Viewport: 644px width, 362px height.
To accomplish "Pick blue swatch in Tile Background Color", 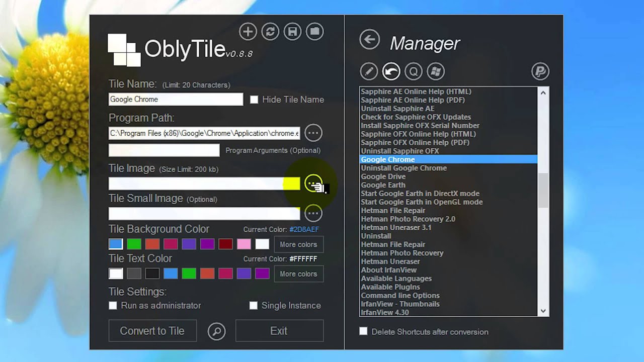I will [116, 244].
